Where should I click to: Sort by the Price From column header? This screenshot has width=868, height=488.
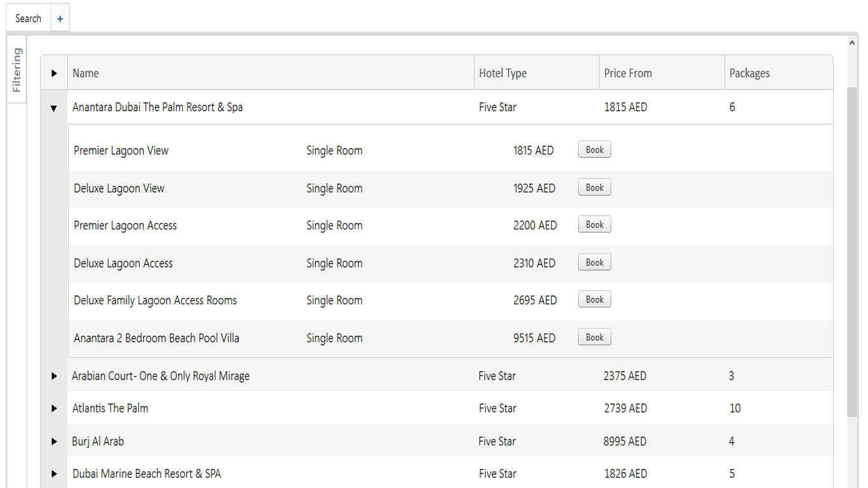tap(628, 74)
